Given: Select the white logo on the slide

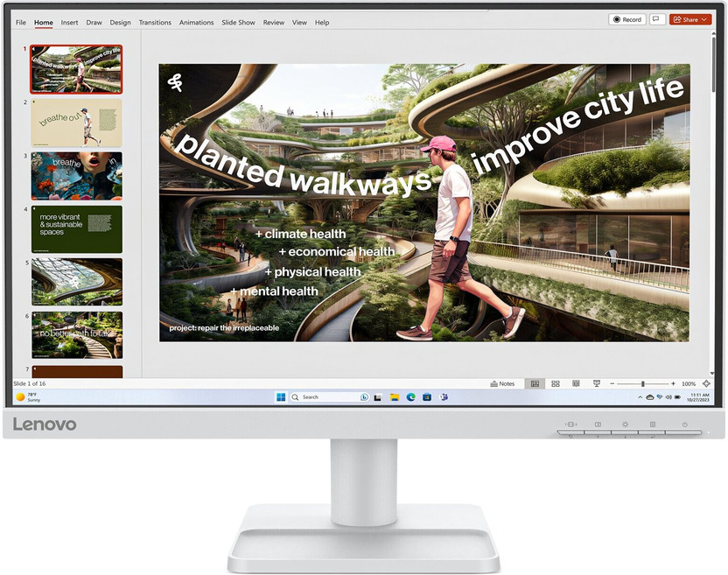Looking at the screenshot, I should (x=175, y=82).
